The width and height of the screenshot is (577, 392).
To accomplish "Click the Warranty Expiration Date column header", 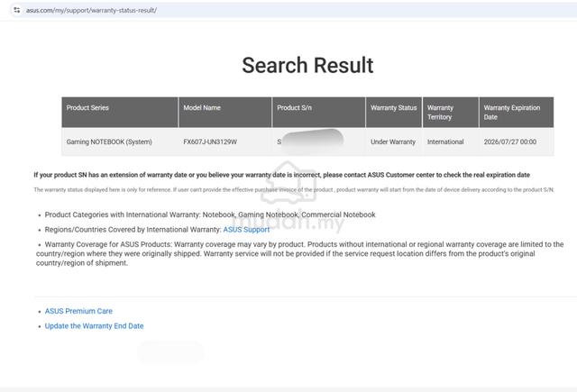I will tap(517, 112).
